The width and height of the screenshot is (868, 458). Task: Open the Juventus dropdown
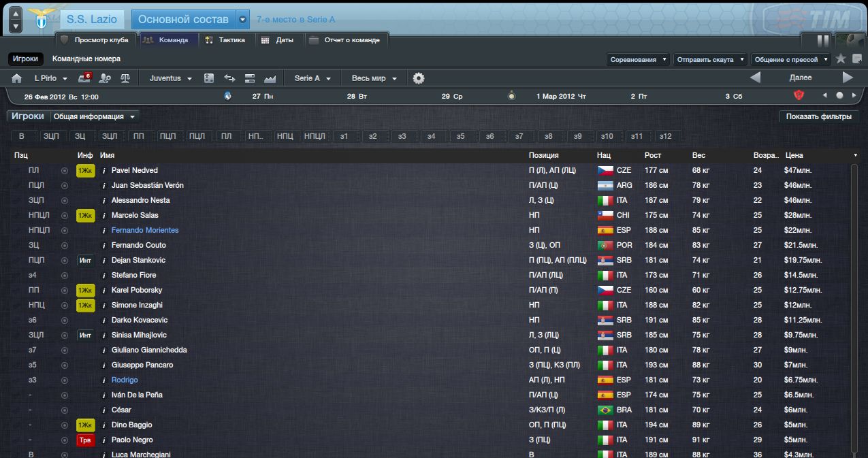171,78
